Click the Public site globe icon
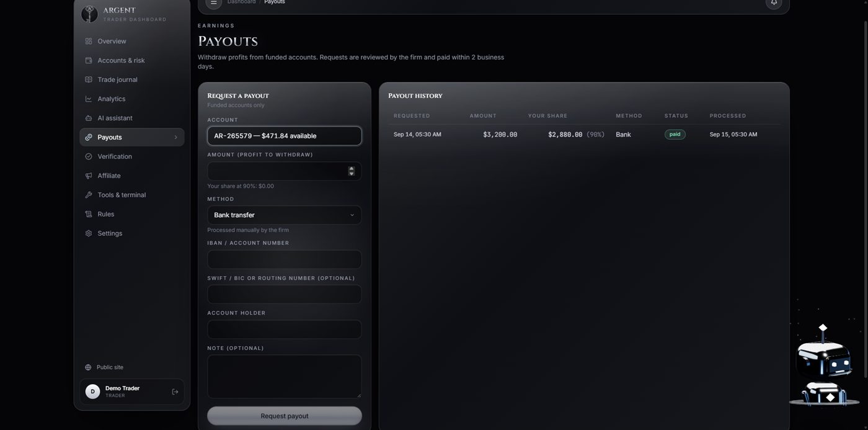Viewport: 868px width, 430px height. (88, 367)
